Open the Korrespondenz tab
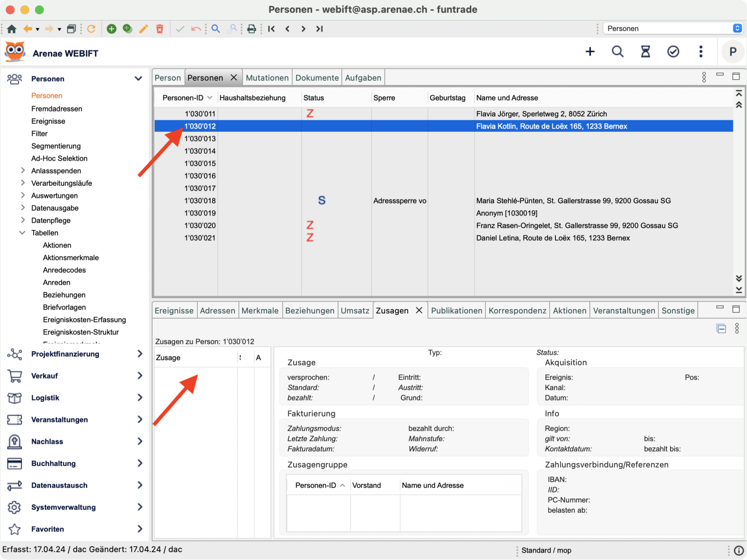 click(517, 310)
